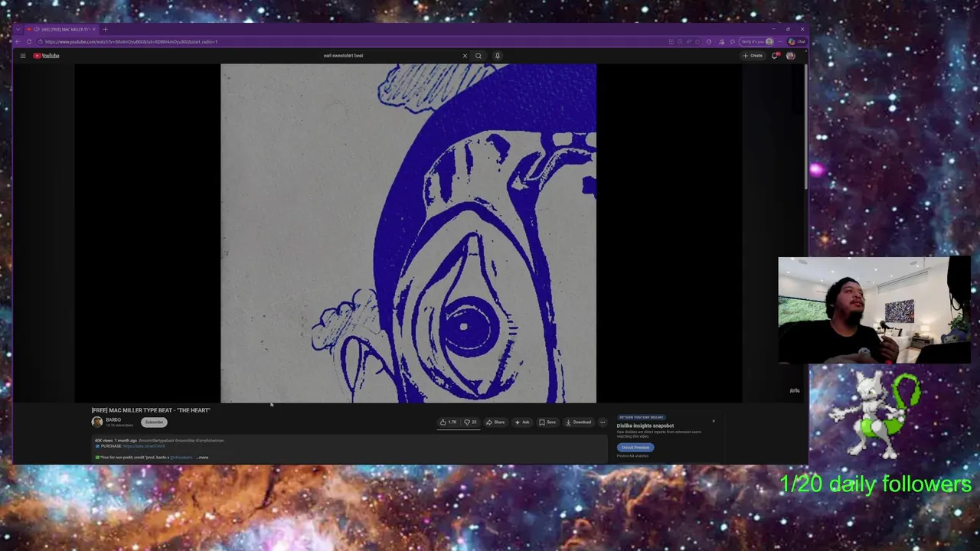Open more actions ellipsis beside Download

pos(603,422)
